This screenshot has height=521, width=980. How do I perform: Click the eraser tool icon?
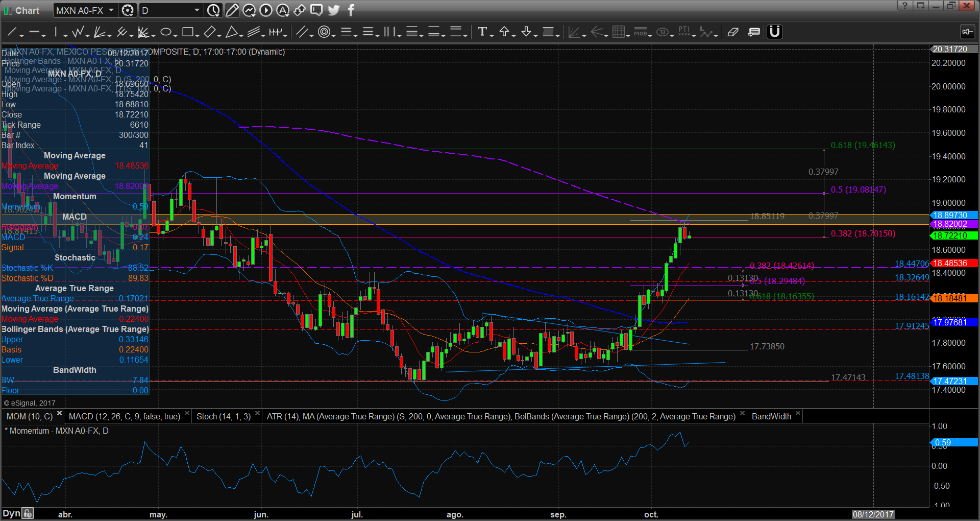[x=733, y=32]
